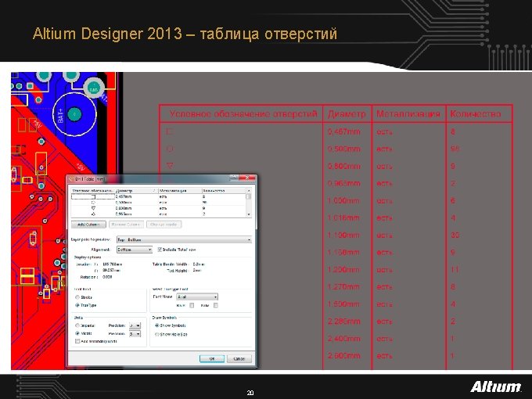Select the TrueType font kind radio
The image size is (532, 399).
[x=77, y=305]
